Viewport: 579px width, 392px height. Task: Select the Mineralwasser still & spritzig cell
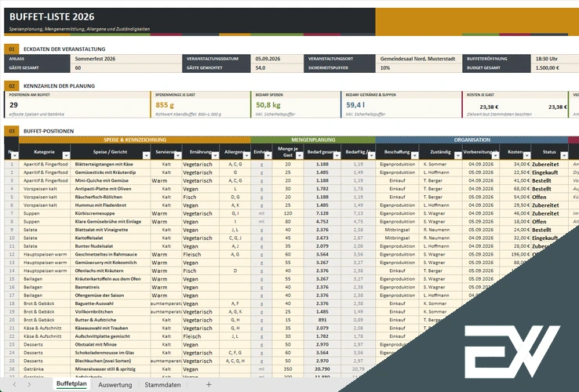tap(110, 369)
